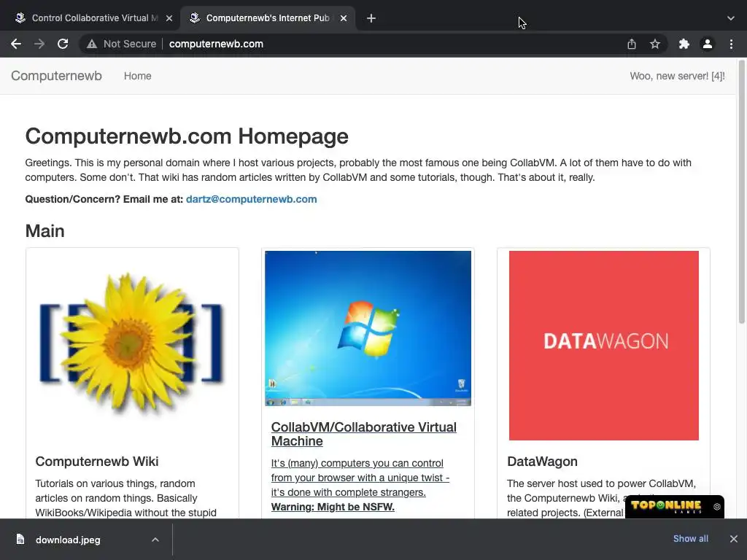Open the share page icon in address bar
Image resolution: width=747 pixels, height=560 pixels.
[x=632, y=44]
